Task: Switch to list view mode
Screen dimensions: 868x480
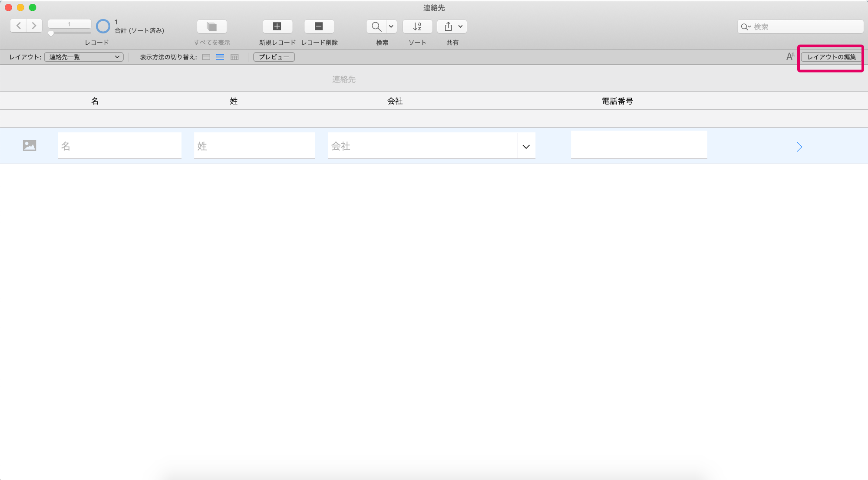Action: (220, 57)
